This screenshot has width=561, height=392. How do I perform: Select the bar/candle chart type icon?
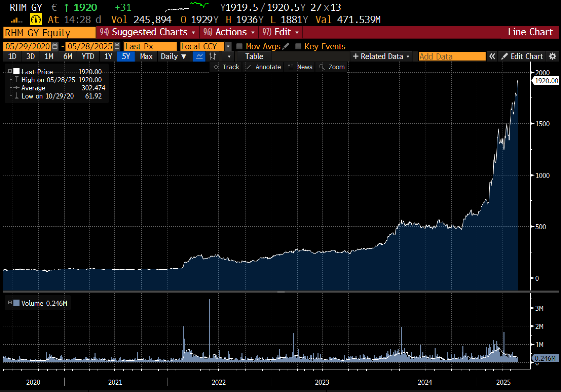(x=212, y=56)
